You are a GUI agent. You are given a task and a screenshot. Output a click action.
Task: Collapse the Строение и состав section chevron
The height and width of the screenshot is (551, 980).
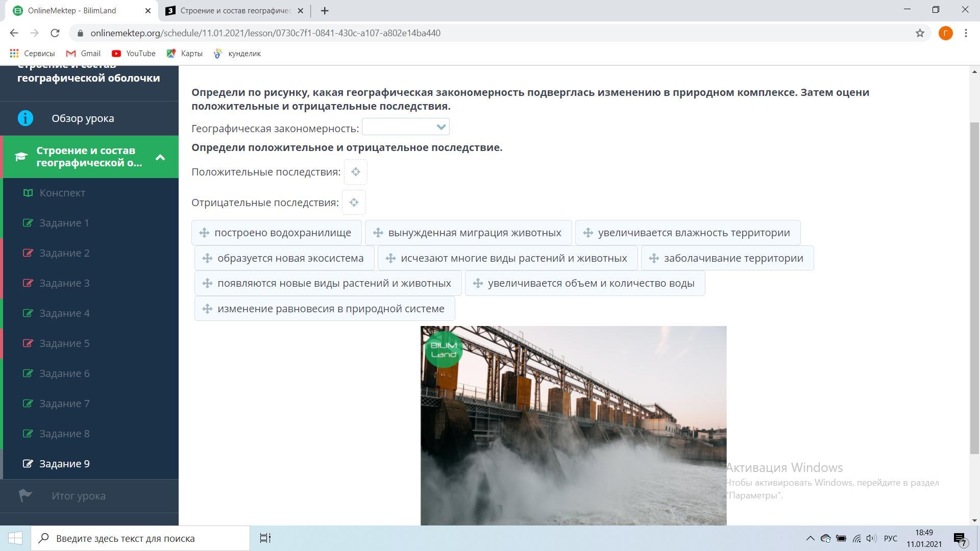click(x=160, y=157)
